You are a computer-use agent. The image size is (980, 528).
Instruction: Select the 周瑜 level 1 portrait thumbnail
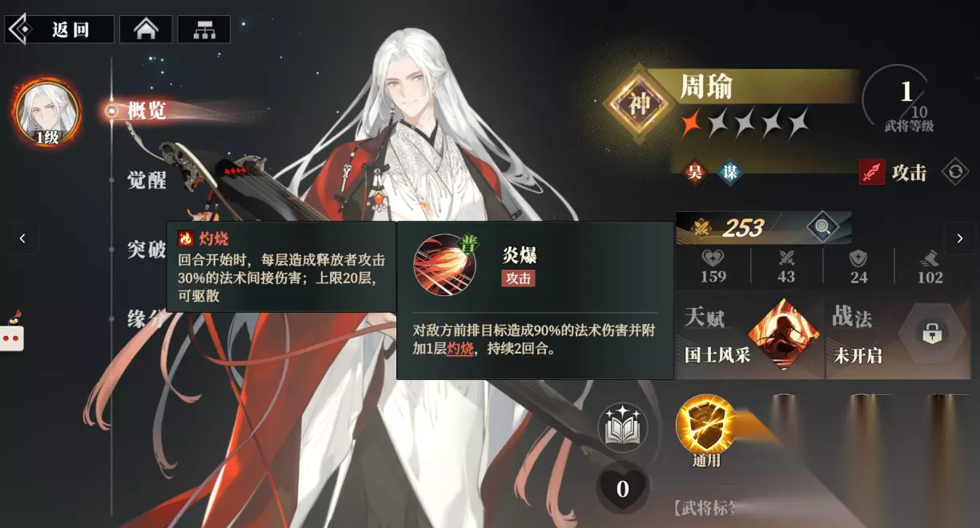tap(47, 113)
